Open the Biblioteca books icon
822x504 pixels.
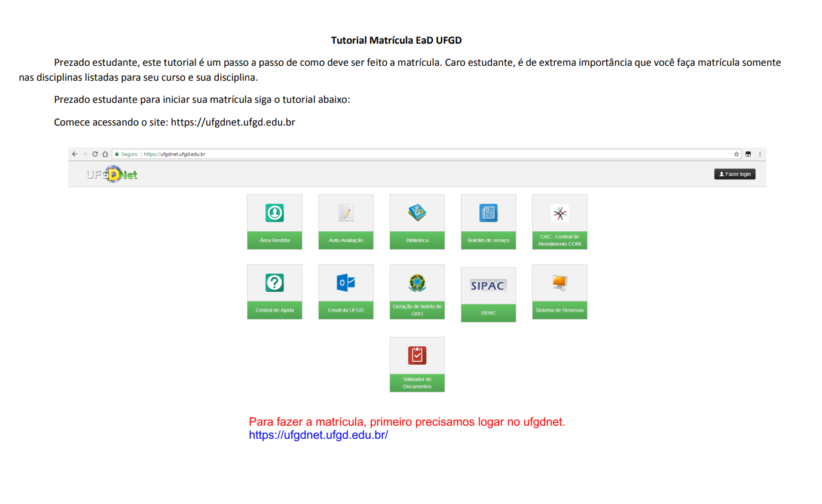[x=417, y=213]
